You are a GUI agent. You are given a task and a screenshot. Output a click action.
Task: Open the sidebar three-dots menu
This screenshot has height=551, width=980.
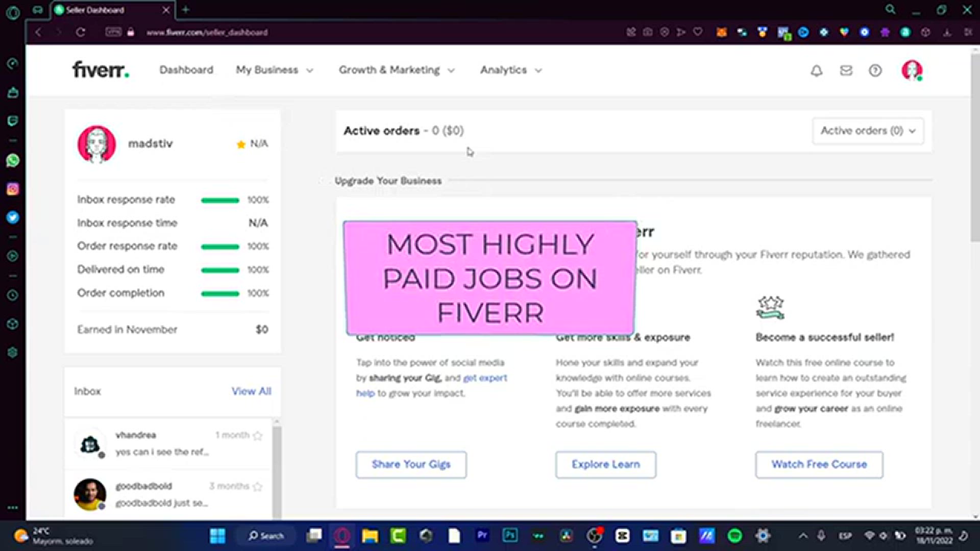(13, 508)
